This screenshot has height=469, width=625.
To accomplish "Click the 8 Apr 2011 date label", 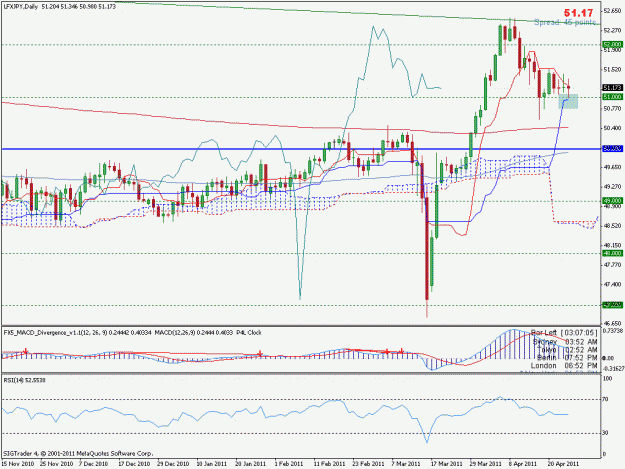I will click(523, 464).
